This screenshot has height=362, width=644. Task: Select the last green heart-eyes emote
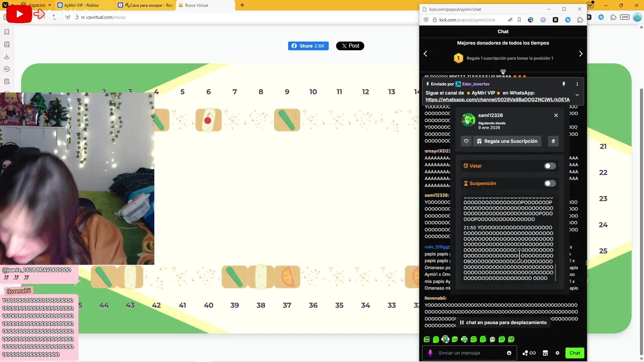coord(511,339)
